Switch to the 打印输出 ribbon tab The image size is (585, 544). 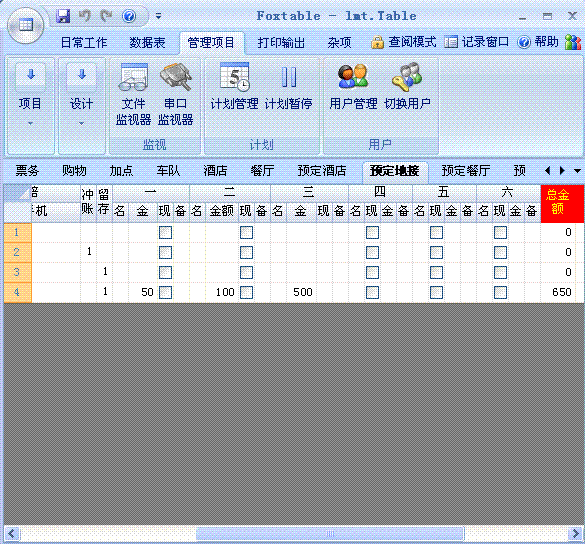tap(281, 43)
